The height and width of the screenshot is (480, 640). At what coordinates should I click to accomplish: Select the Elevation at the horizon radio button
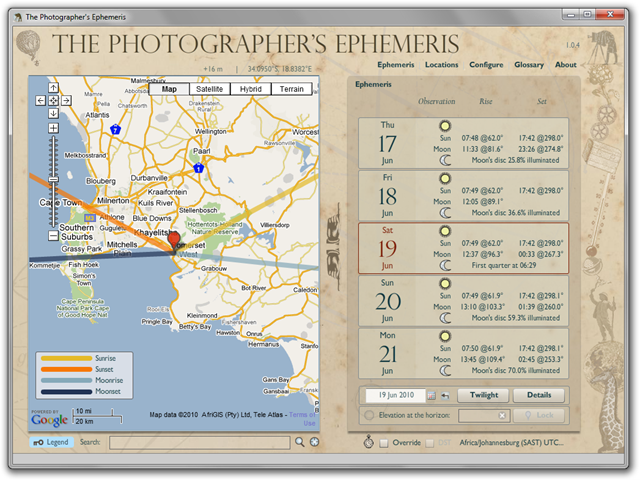pyautogui.click(x=369, y=415)
